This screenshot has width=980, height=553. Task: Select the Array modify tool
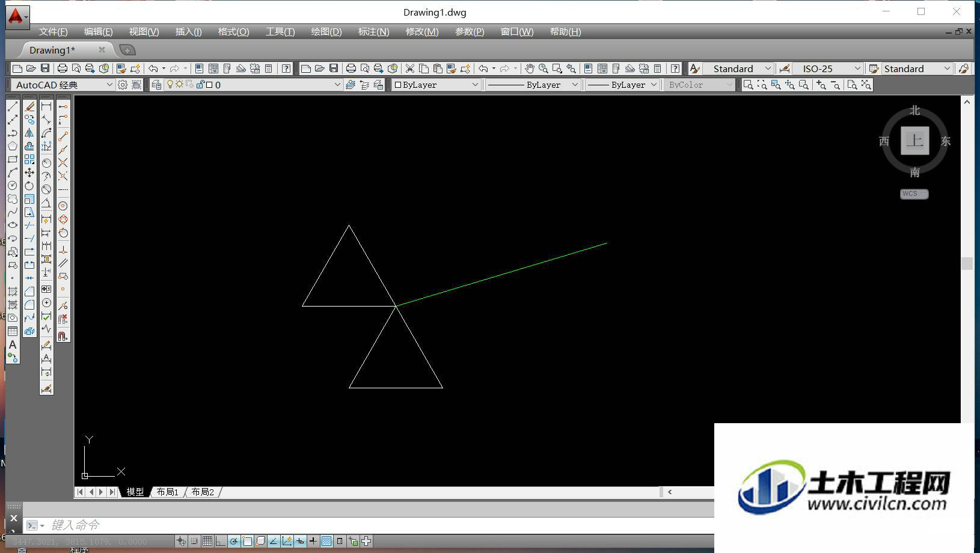29,159
